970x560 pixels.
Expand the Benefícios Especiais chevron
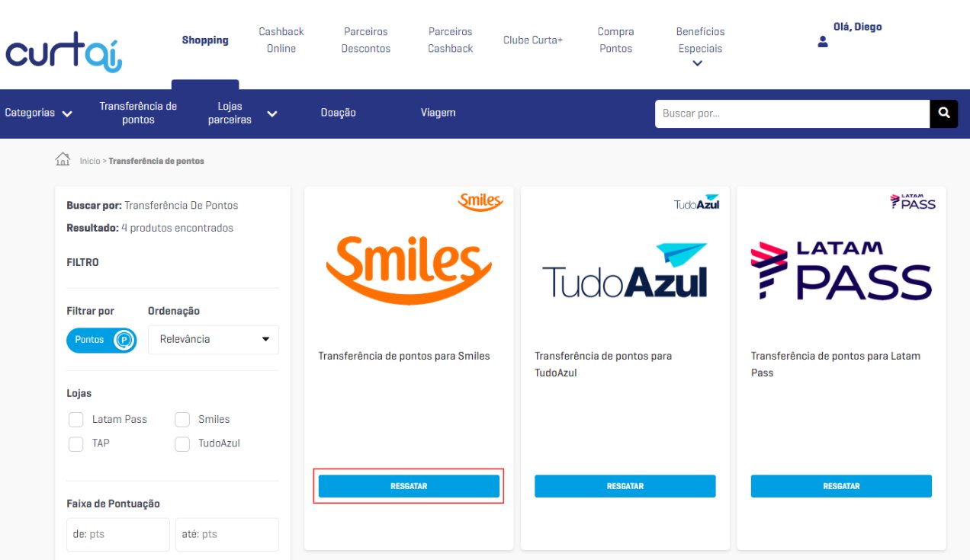tap(697, 64)
